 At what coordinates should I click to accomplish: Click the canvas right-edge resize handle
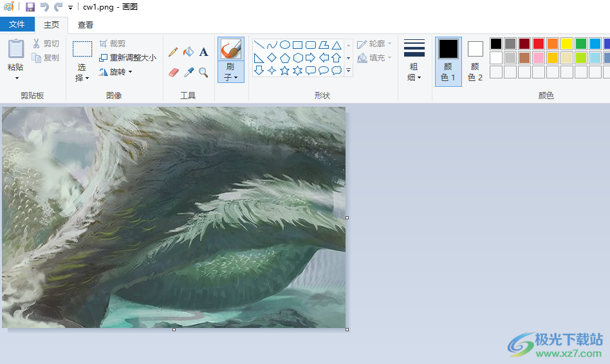(x=347, y=218)
